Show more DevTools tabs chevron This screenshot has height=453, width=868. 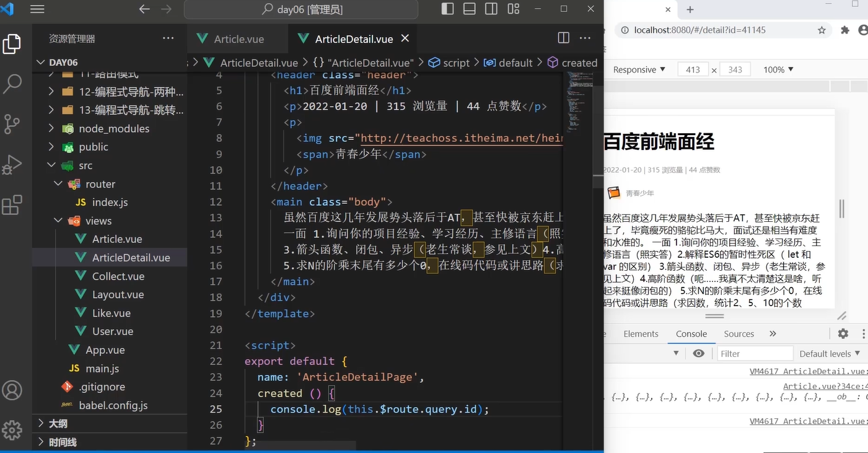click(x=773, y=333)
